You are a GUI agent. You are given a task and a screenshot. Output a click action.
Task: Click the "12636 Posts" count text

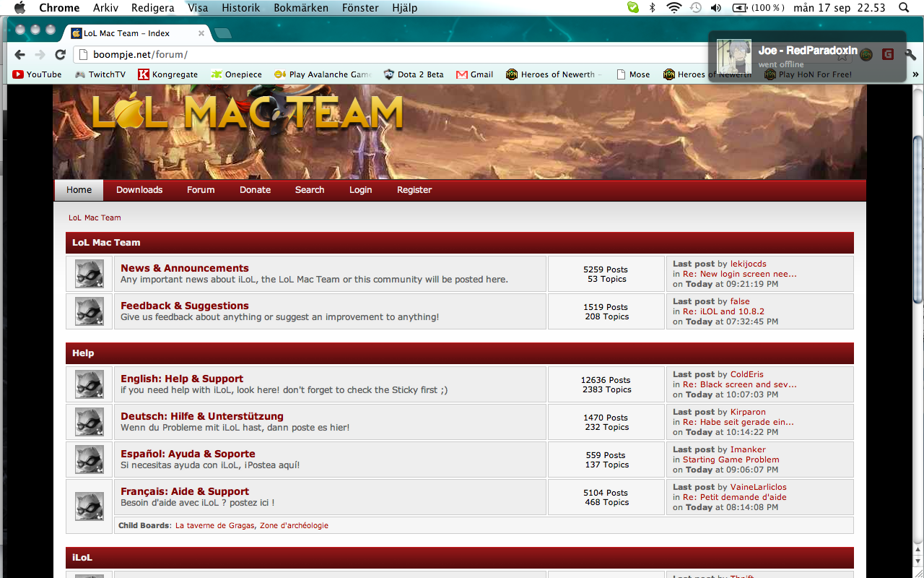(x=606, y=380)
